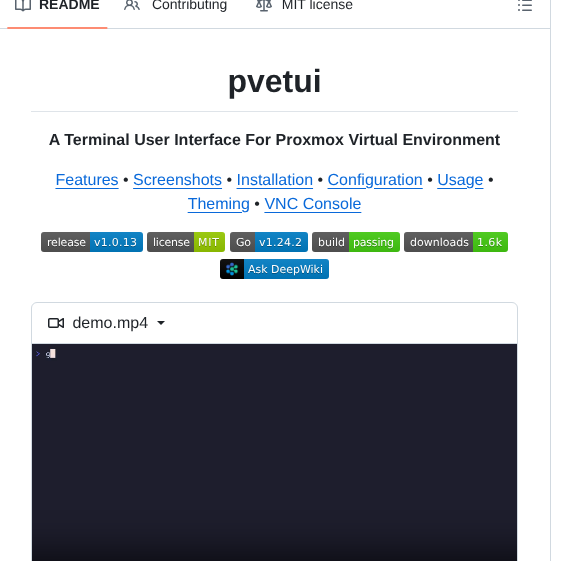Screen dimensions: 562x561
Task: Click the downloads 1.6k badge
Action: [x=456, y=242]
